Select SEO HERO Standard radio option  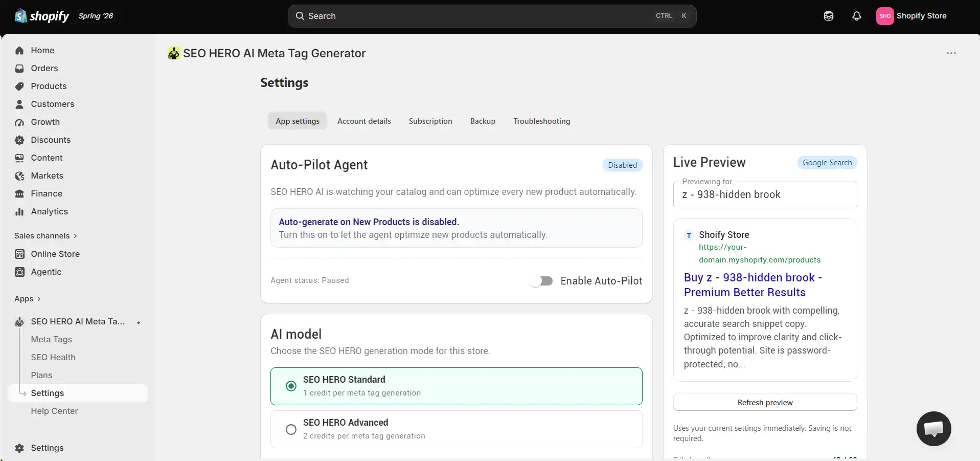(291, 386)
